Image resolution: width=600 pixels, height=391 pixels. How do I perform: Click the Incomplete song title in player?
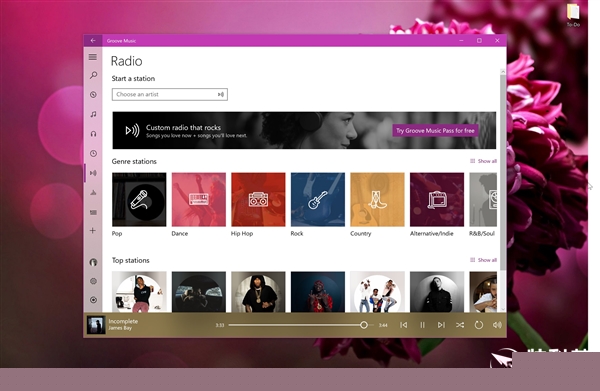[123, 321]
